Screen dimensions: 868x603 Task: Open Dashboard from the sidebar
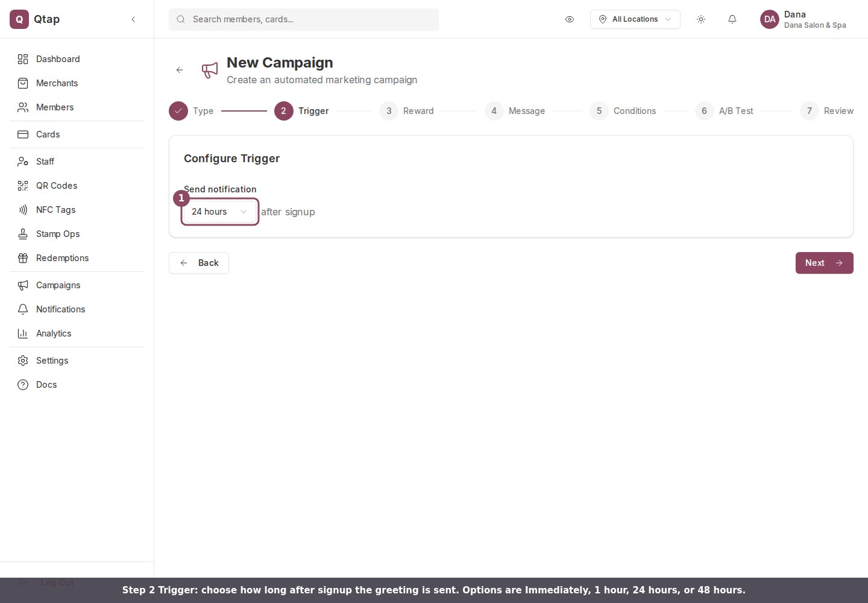pyautogui.click(x=77, y=59)
